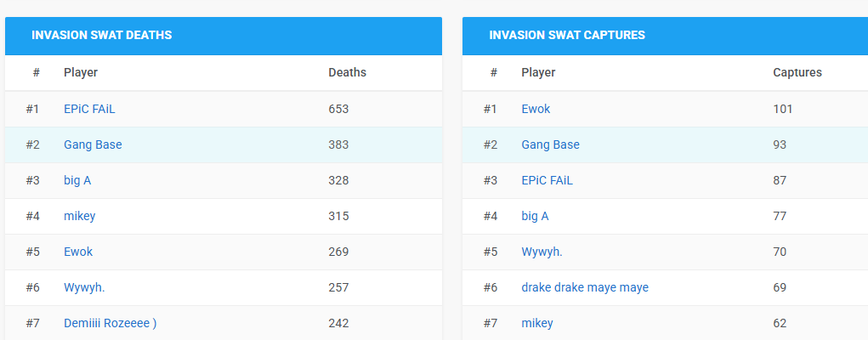Click Invasion SWAT Deaths panel title
The height and width of the screenshot is (340, 868).
point(101,35)
